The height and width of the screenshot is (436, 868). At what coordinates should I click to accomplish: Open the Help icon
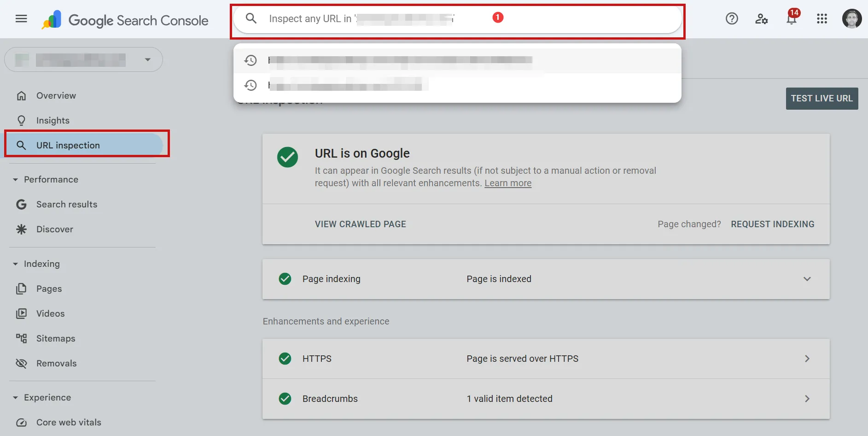tap(732, 18)
